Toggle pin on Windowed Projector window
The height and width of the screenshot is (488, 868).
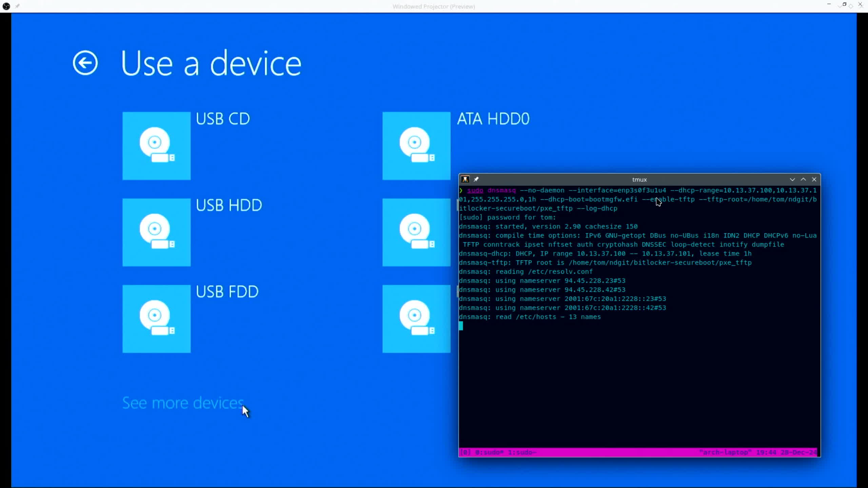tap(17, 6)
